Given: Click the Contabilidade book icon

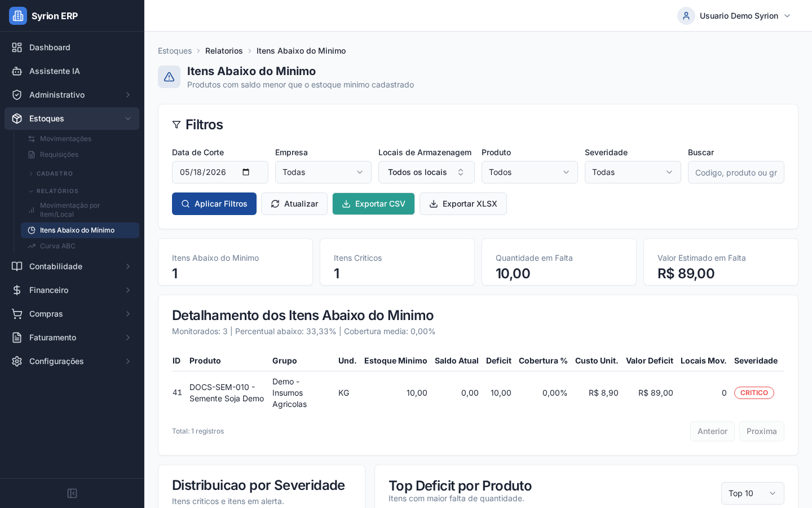Looking at the screenshot, I should click(17, 266).
